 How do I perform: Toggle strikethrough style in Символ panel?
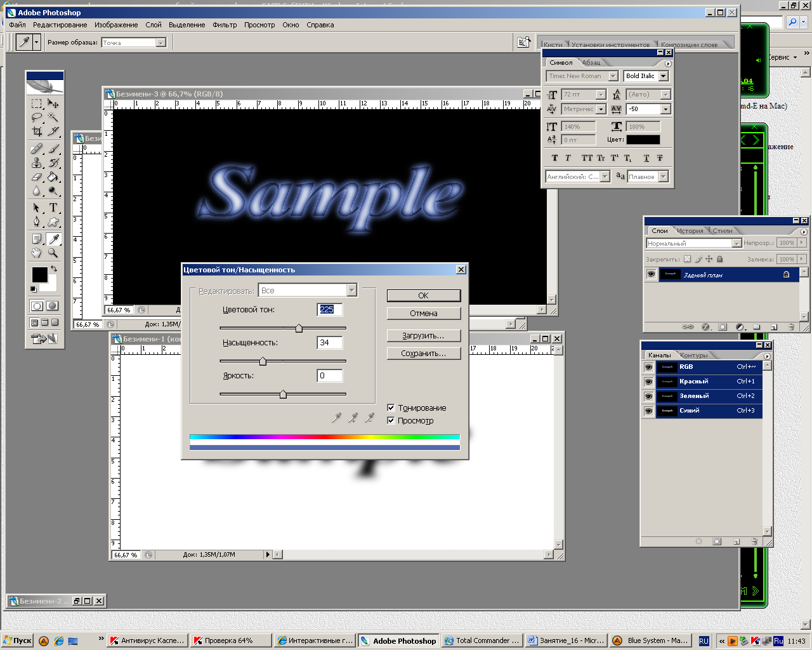tap(660, 158)
